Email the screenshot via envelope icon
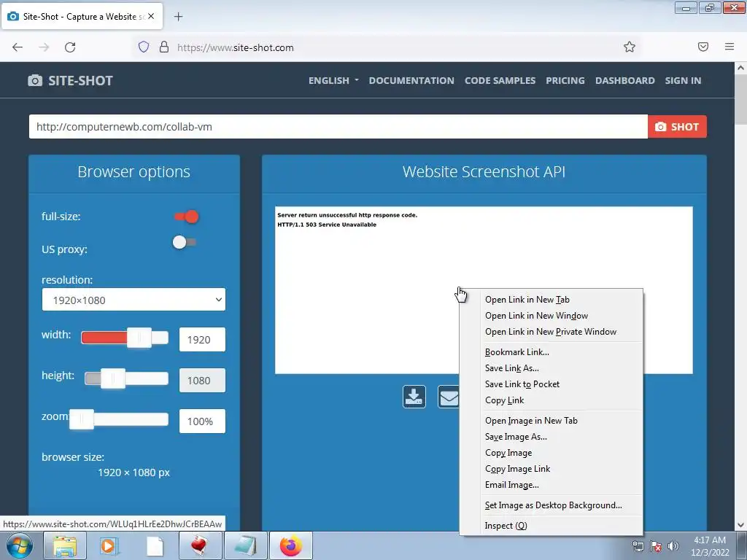The width and height of the screenshot is (747, 560). point(449,397)
